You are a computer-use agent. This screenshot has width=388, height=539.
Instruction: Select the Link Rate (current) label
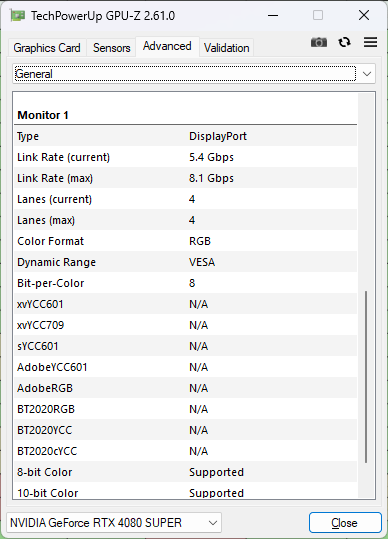click(64, 157)
